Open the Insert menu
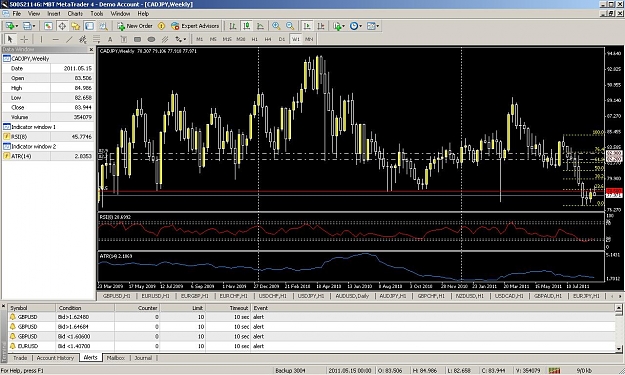The width and height of the screenshot is (625, 375). 54,14
